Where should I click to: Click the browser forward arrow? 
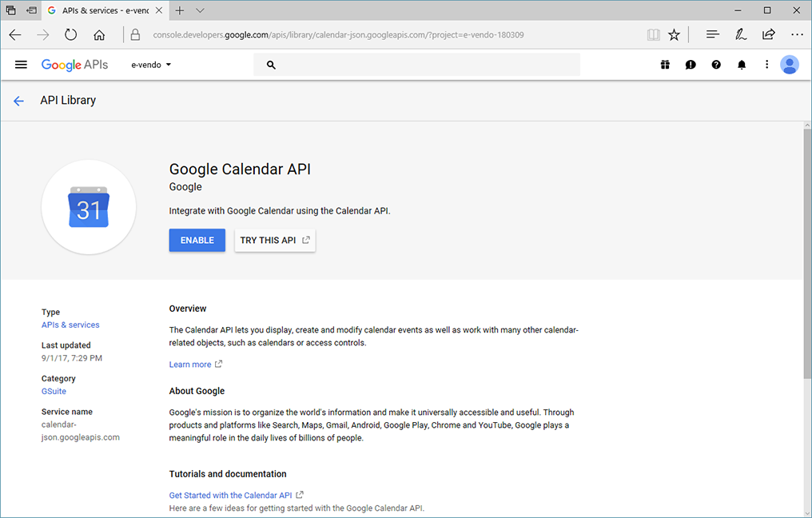[43, 34]
